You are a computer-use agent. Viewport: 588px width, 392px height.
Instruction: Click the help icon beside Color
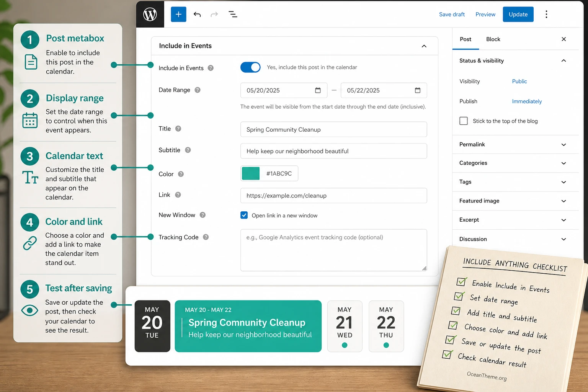pos(181,174)
